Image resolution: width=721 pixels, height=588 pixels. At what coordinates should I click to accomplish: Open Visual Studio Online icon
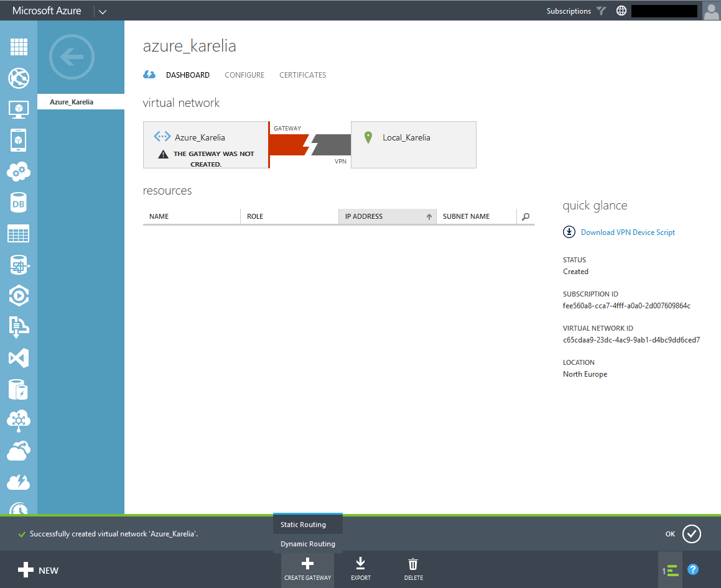pyautogui.click(x=19, y=358)
